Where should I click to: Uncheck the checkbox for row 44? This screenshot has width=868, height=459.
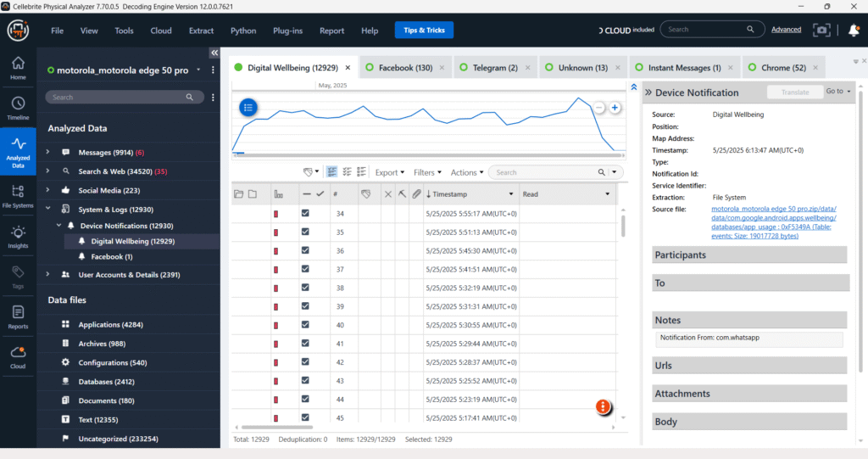pos(305,399)
